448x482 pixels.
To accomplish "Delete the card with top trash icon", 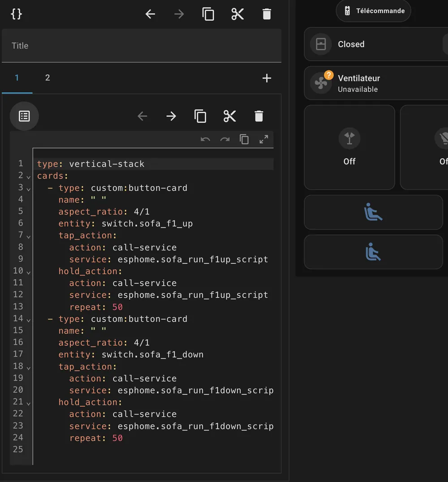I will click(267, 14).
